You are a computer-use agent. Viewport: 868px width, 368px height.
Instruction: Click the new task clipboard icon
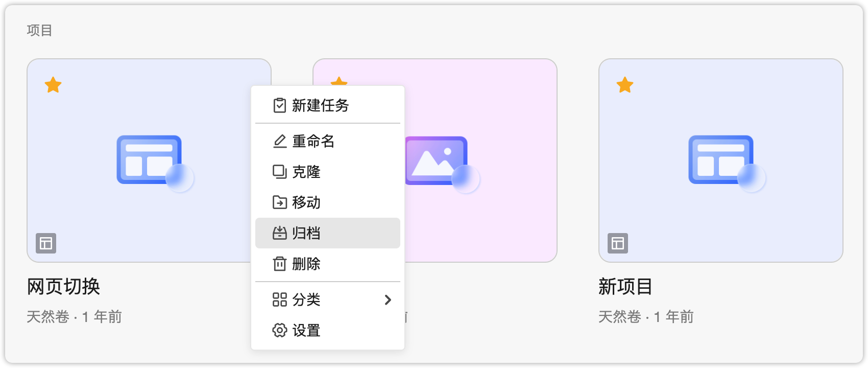[279, 105]
